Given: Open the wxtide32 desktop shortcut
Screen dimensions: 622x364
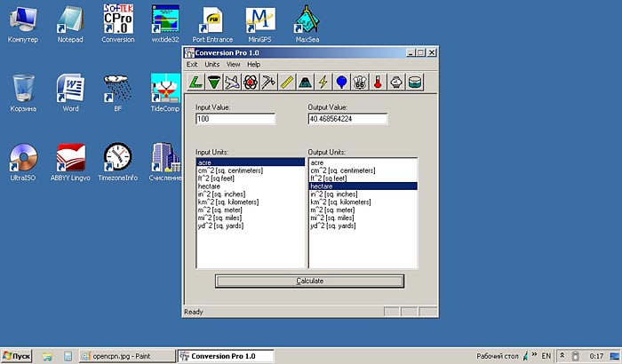Looking at the screenshot, I should (x=165, y=24).
